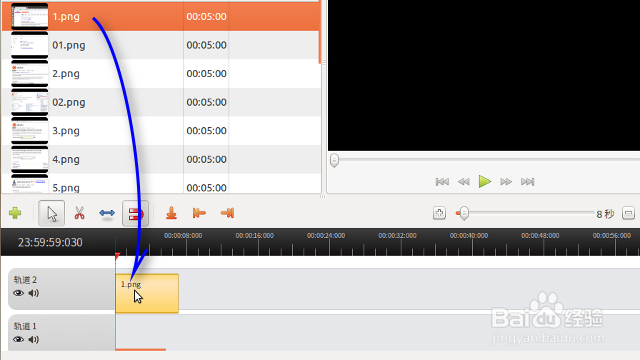
Task: Jump to next marker
Action: (x=227, y=213)
